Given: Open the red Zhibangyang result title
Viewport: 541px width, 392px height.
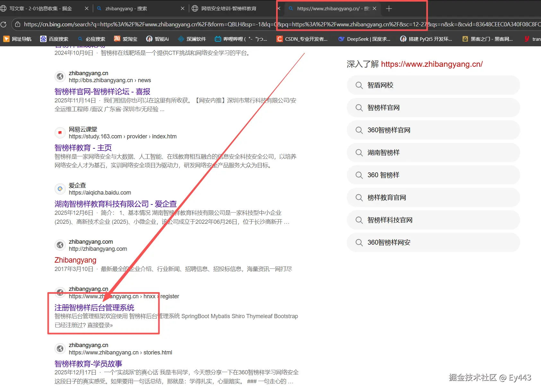Looking at the screenshot, I should pos(75,260).
